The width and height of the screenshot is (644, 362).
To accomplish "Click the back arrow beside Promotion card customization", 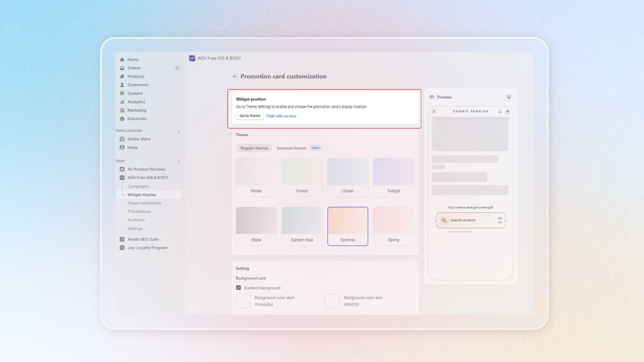I will (x=235, y=76).
